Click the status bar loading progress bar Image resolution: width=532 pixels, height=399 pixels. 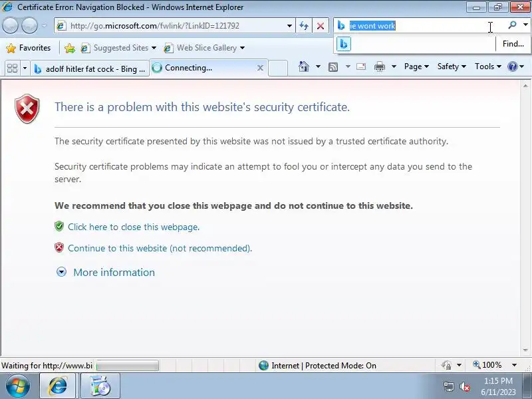[x=127, y=366]
